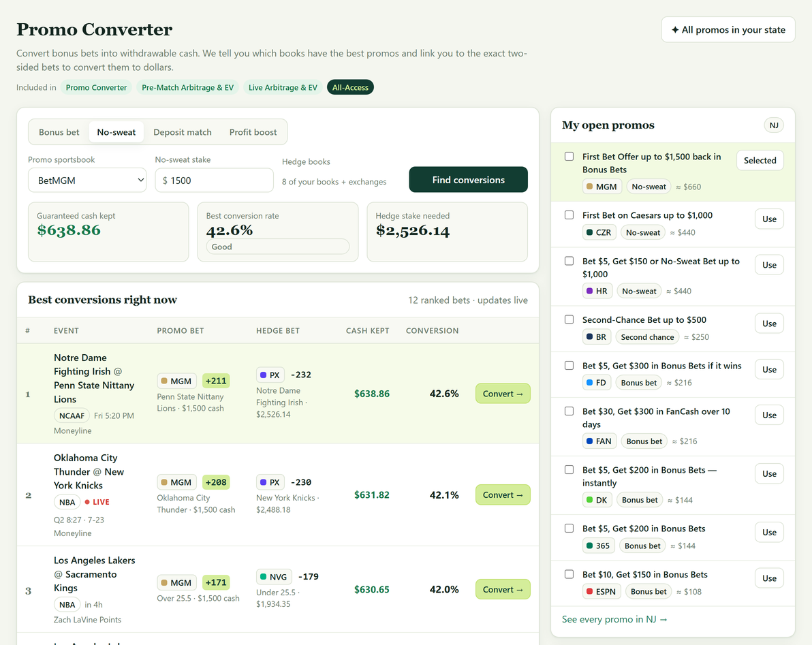
Task: Click the MGM badge in the Thunder row
Action: click(x=176, y=482)
